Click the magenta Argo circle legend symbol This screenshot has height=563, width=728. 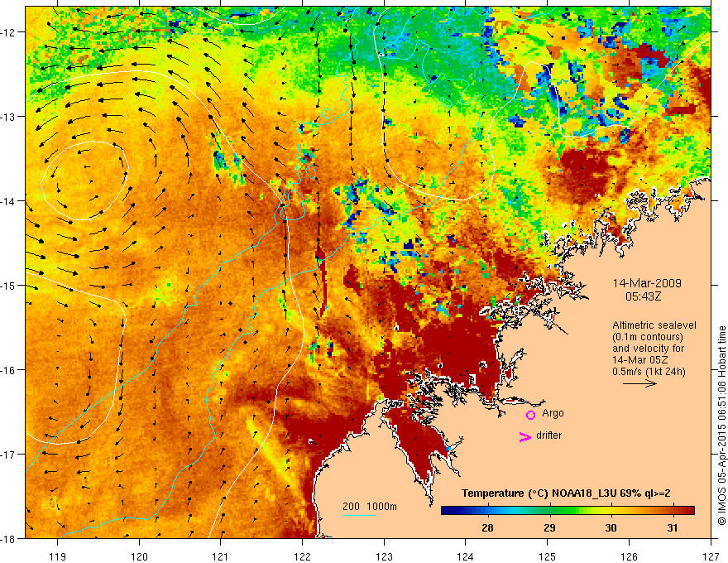click(x=530, y=415)
